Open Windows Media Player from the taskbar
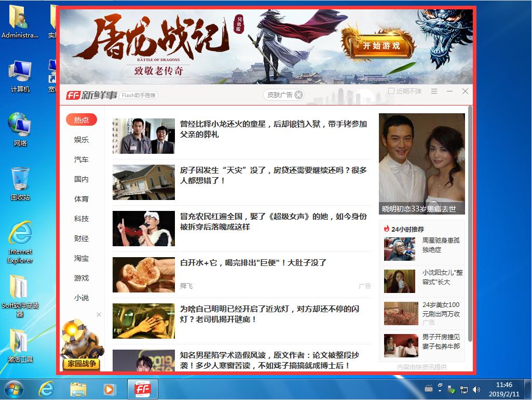 click(110, 389)
